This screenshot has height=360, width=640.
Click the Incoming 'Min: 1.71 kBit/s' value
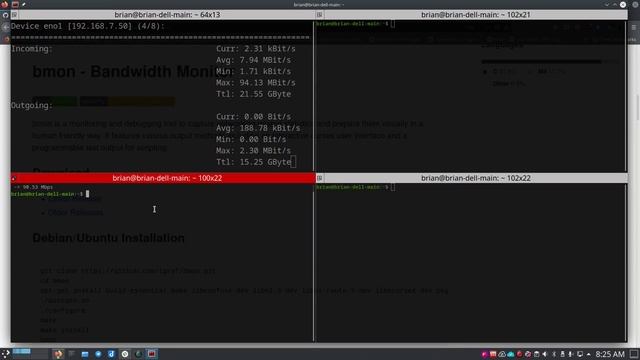[x=253, y=71]
